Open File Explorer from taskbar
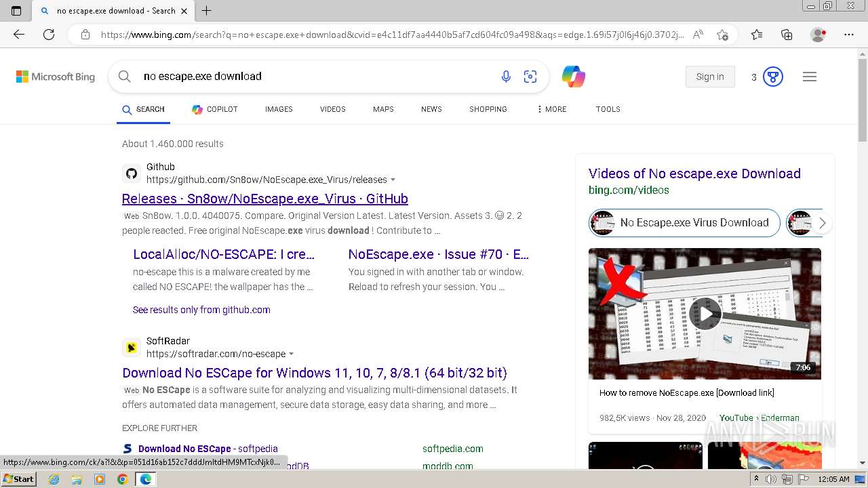The width and height of the screenshot is (868, 488). point(77,479)
